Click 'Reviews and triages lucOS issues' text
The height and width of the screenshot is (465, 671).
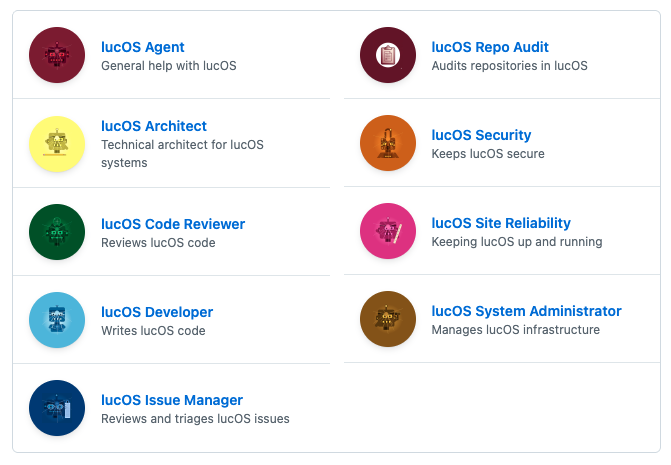pos(195,419)
